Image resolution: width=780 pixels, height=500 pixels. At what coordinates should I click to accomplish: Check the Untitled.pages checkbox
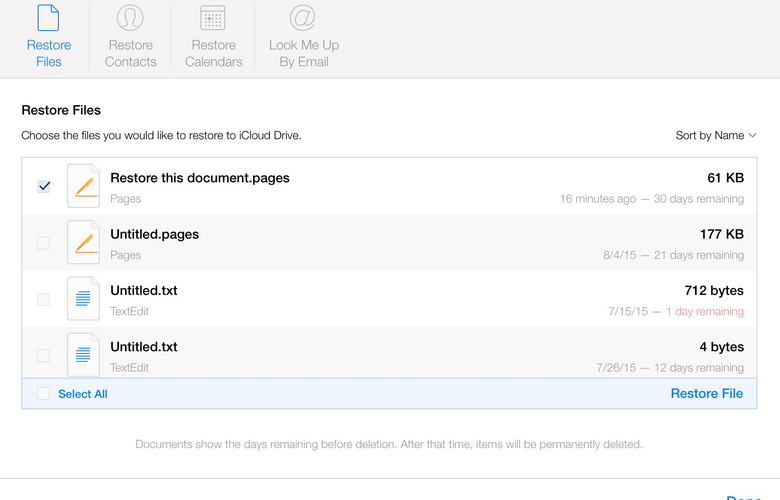pyautogui.click(x=44, y=243)
